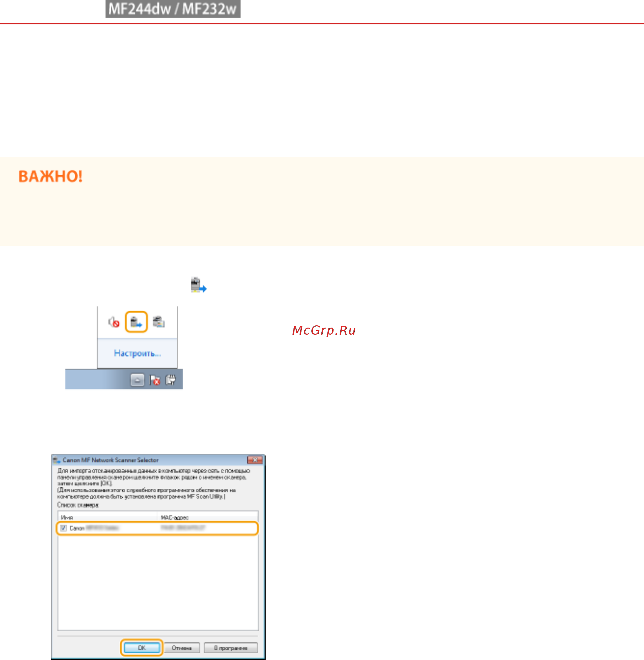
Task: Click the printer status tray icon
Action: (158, 322)
